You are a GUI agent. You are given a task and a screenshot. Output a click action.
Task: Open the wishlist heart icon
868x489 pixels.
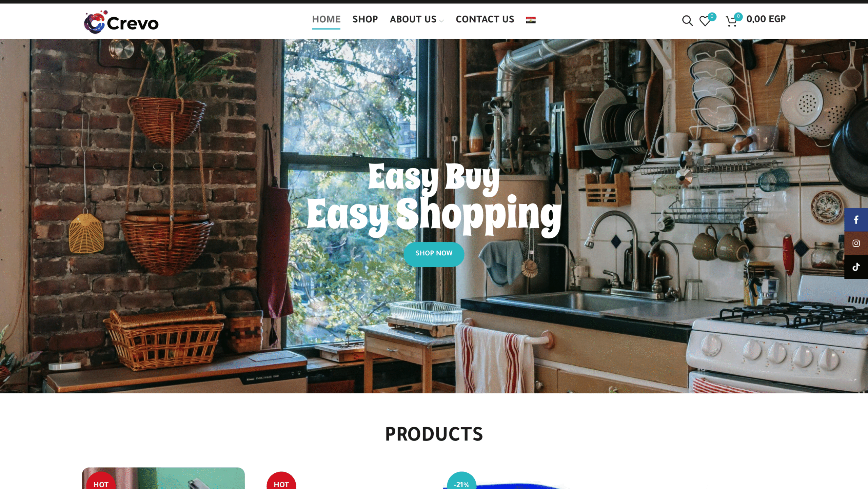coord(705,21)
